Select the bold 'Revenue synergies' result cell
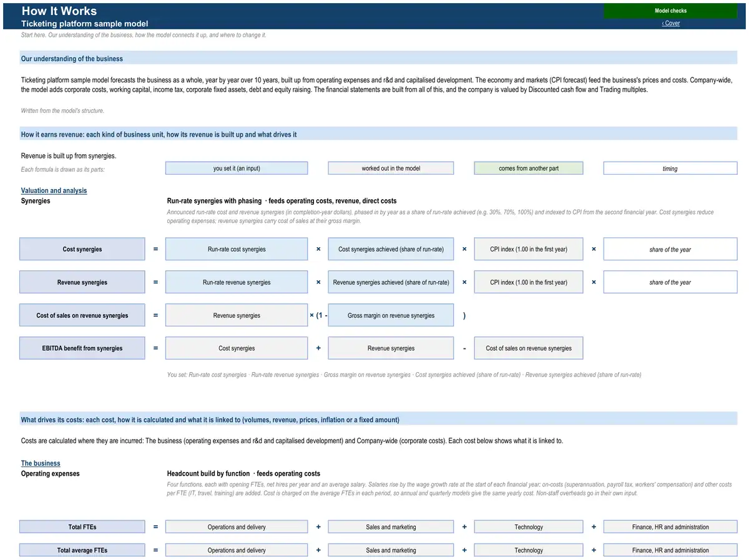The width and height of the screenshot is (749, 560). click(x=82, y=282)
